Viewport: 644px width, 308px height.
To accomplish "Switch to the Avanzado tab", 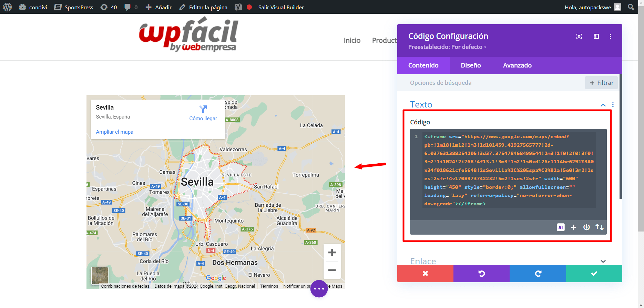I will pyautogui.click(x=517, y=65).
